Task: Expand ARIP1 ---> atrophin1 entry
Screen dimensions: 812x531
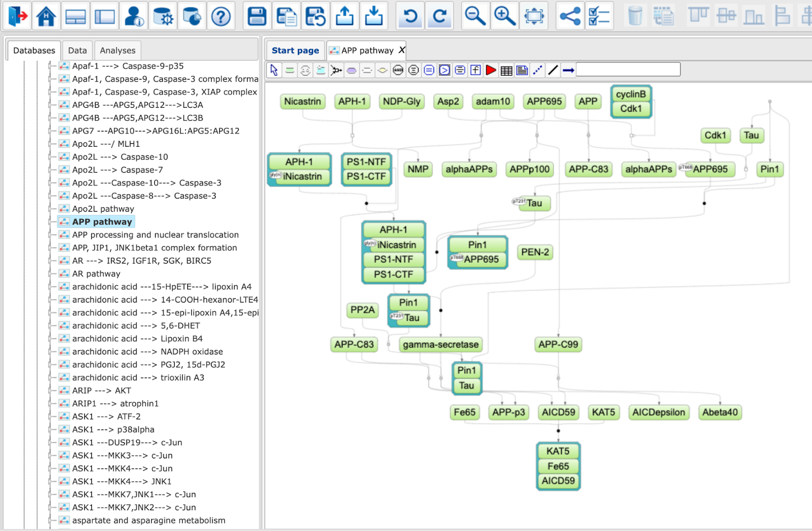Action: [x=50, y=404]
